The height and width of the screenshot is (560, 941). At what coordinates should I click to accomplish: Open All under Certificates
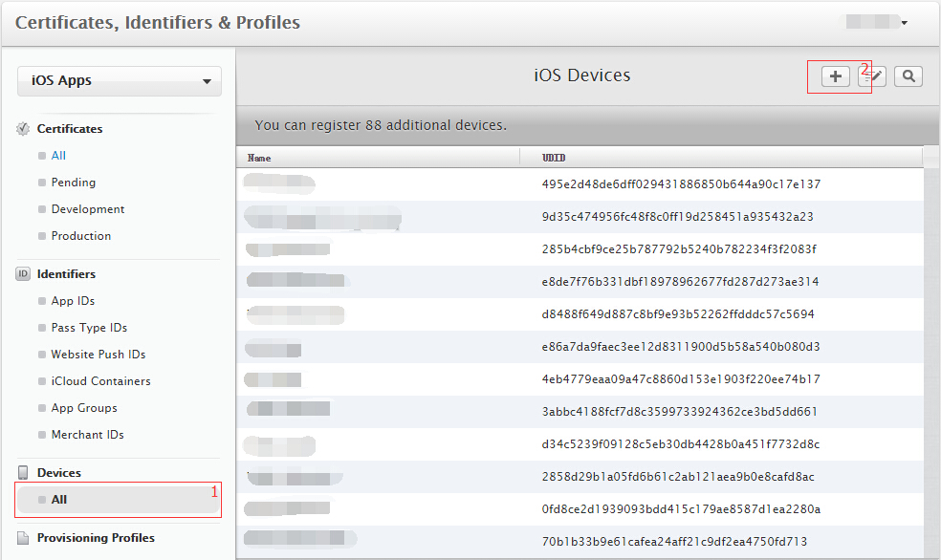[58, 156]
